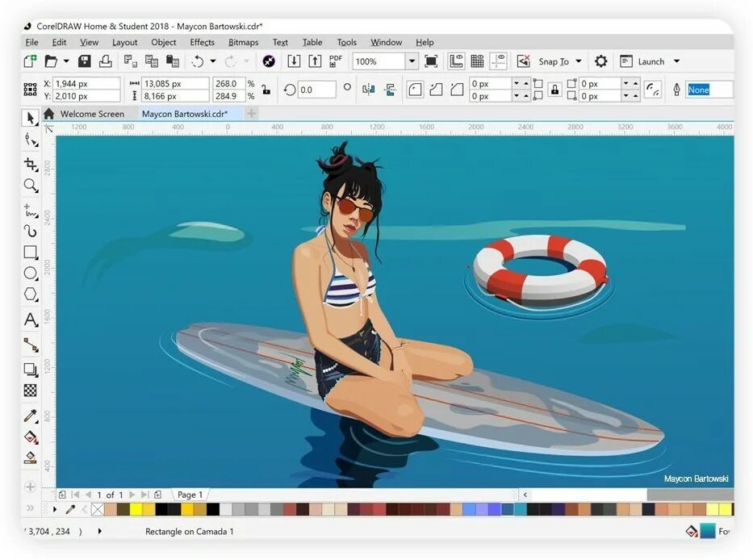Expand the Snap To dropdown
Image resolution: width=753 pixels, height=560 pixels.
(579, 61)
